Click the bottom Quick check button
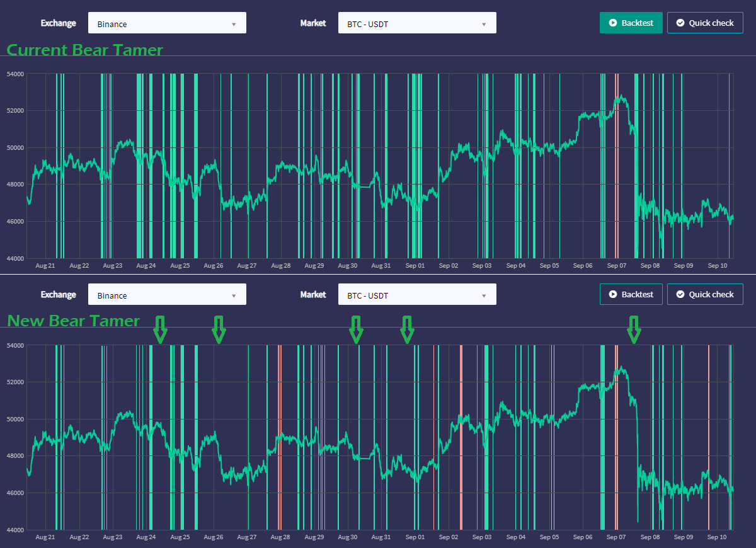This screenshot has width=756, height=548. pos(705,294)
